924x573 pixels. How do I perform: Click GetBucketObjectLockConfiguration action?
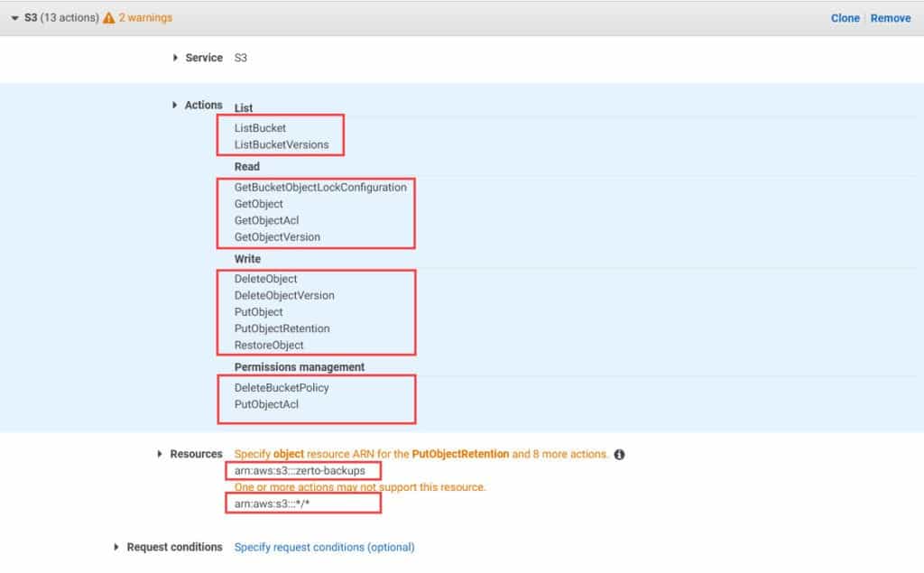(x=320, y=188)
